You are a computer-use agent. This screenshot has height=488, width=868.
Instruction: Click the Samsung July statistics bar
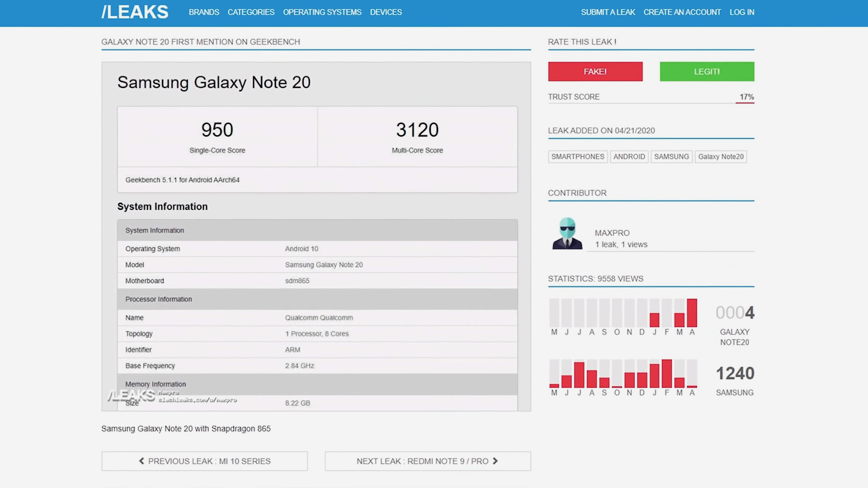point(579,375)
